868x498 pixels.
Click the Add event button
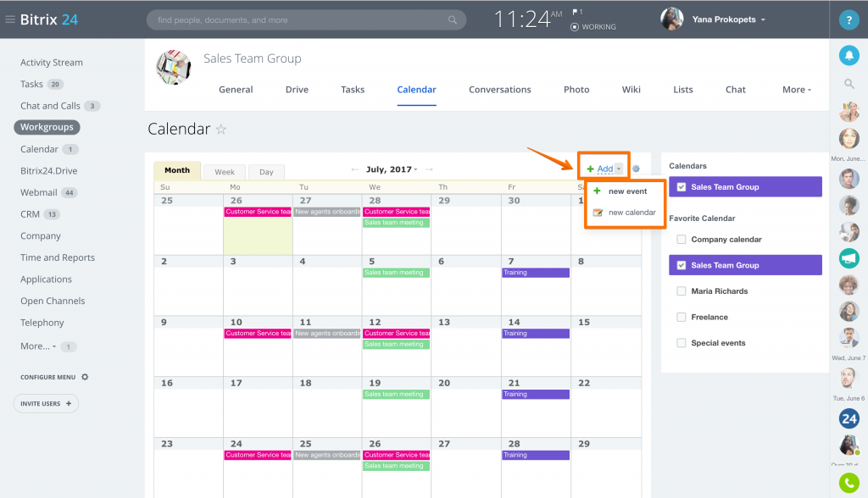[x=600, y=169]
